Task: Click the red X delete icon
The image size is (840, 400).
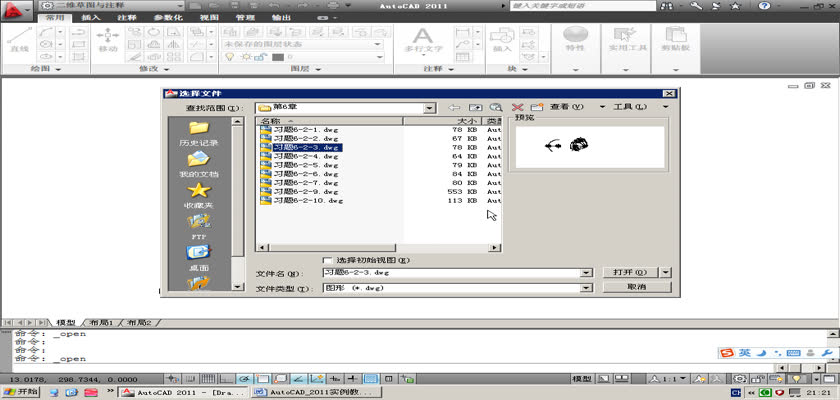Action: (x=517, y=107)
